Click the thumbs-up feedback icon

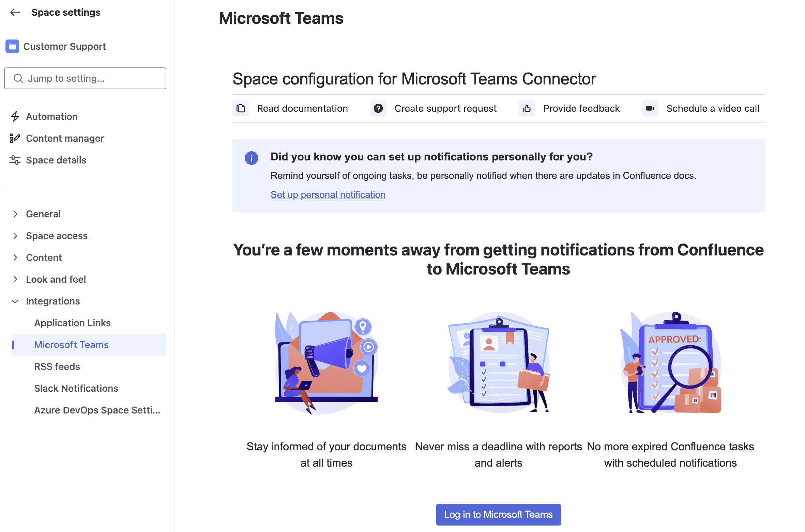527,108
